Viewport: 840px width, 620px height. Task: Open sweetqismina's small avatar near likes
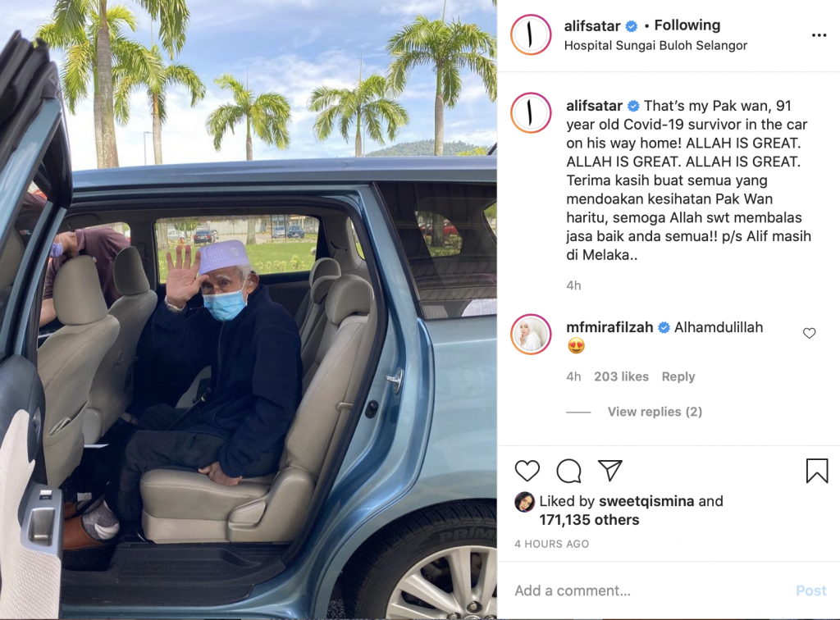coord(524,502)
